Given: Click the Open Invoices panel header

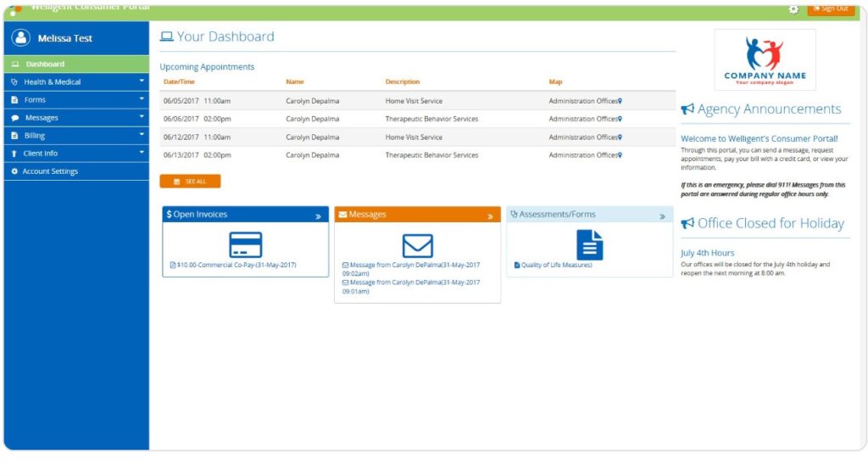Looking at the screenshot, I should [x=245, y=215].
